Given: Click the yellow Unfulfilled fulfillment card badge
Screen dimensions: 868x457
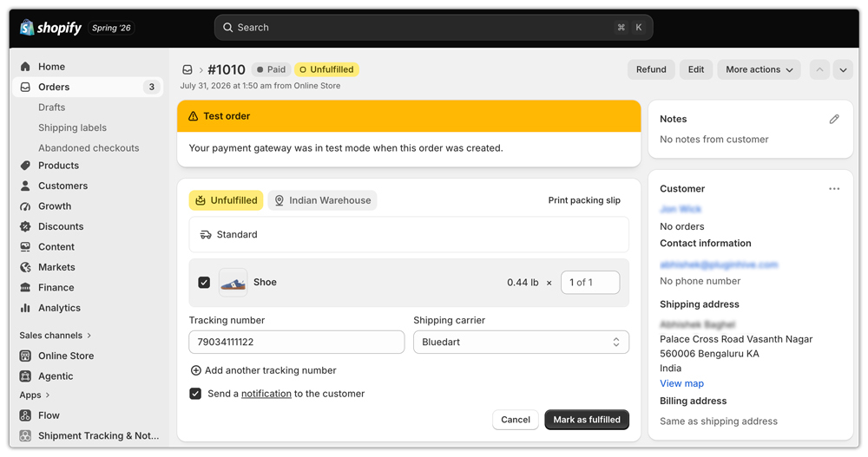Looking at the screenshot, I should (227, 200).
